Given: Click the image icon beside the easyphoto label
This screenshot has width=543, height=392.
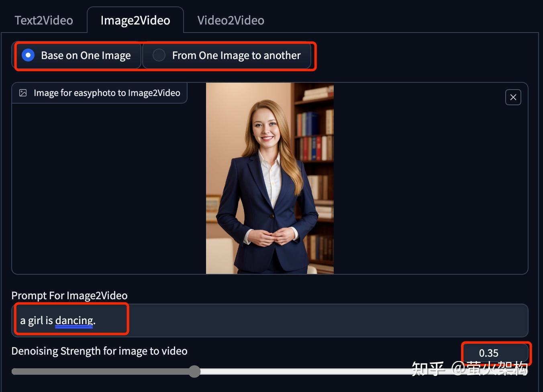Looking at the screenshot, I should (23, 92).
